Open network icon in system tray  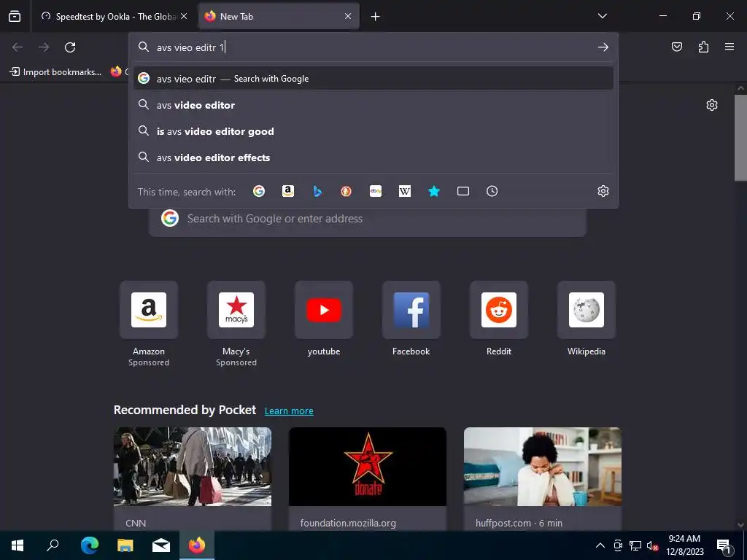[x=635, y=545]
